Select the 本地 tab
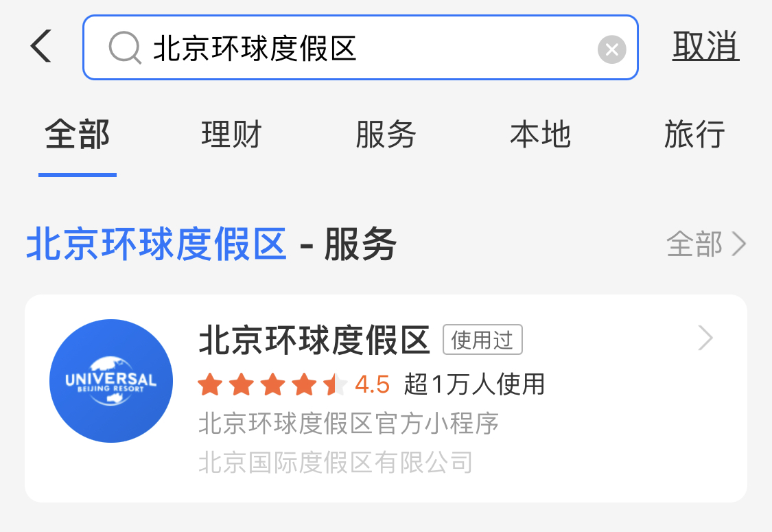This screenshot has width=772, height=532. [x=541, y=134]
